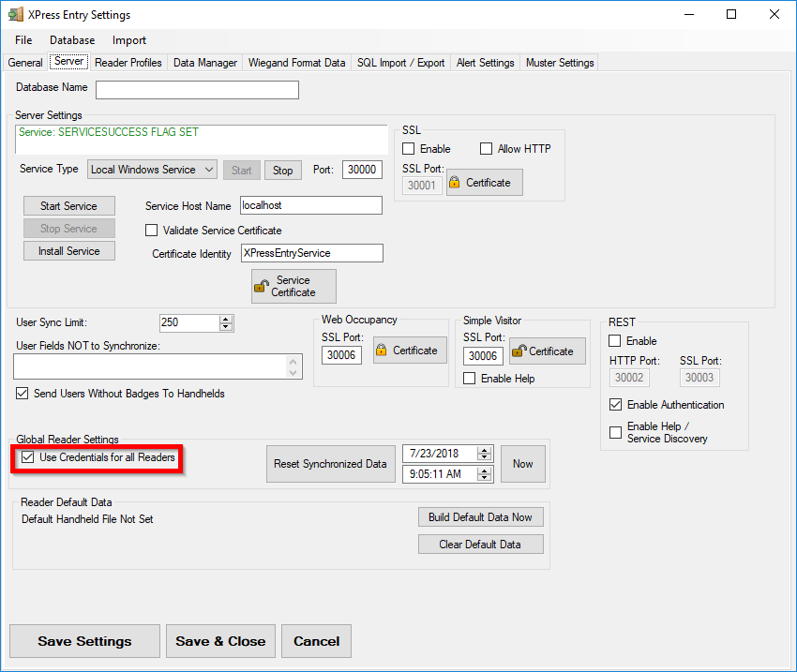Toggle the REST Enable Authentication checkbox
Screen dimensions: 797x672
(615, 405)
